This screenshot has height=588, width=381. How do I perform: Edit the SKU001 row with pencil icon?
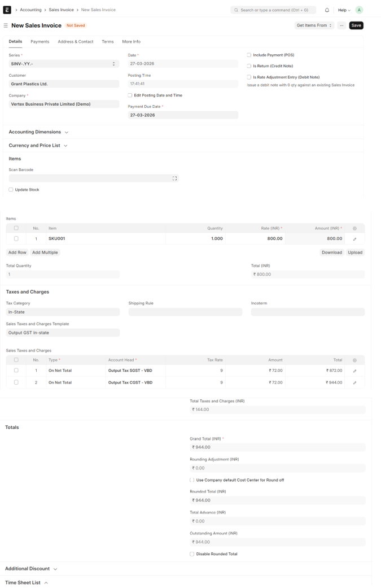[354, 239]
